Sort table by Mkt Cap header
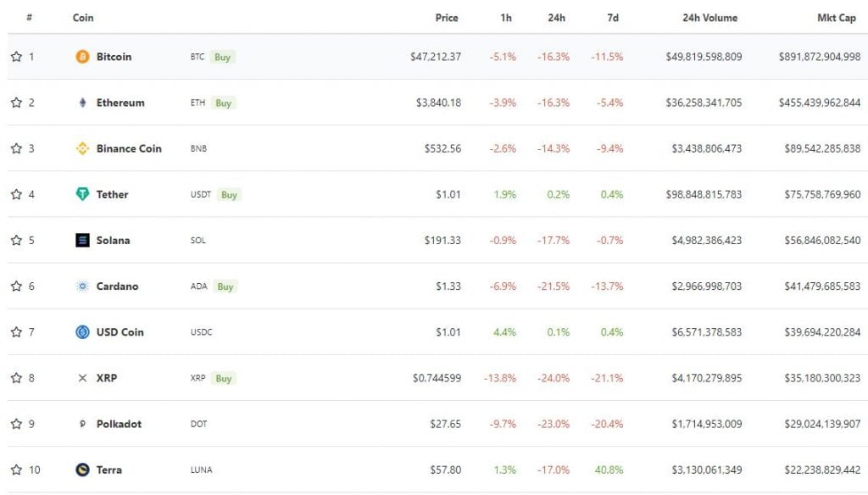The width and height of the screenshot is (868, 495). 837,18
